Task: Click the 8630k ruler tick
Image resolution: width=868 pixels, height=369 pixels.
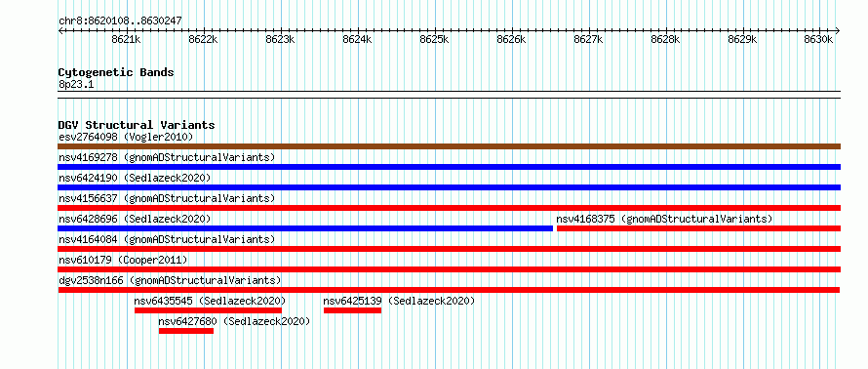Action: click(818, 39)
